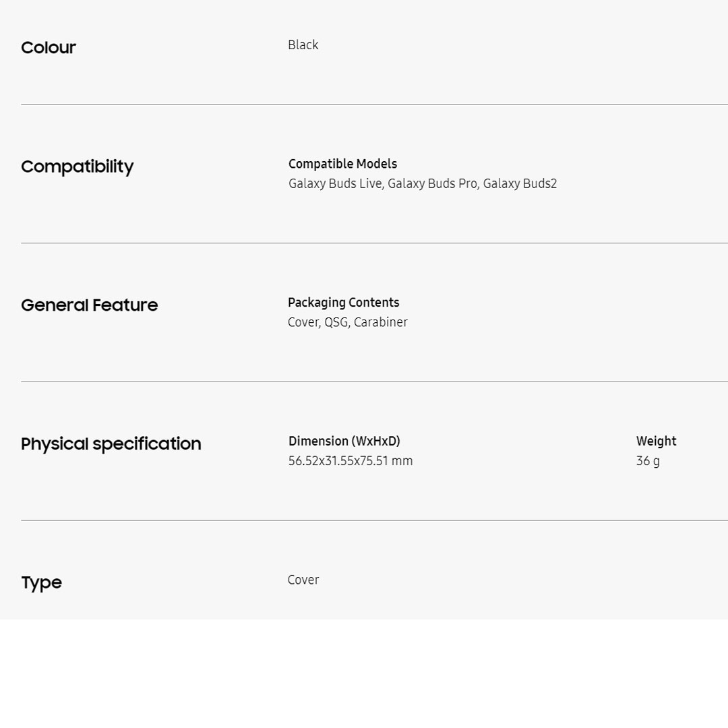The image size is (728, 728).
Task: Click Galaxy Buds Pro in compatible models
Action: [432, 184]
